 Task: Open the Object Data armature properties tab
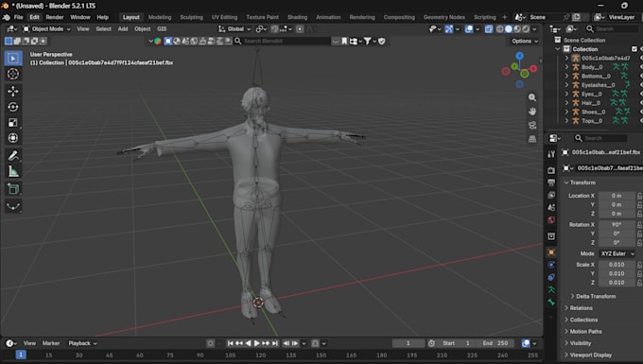551,290
